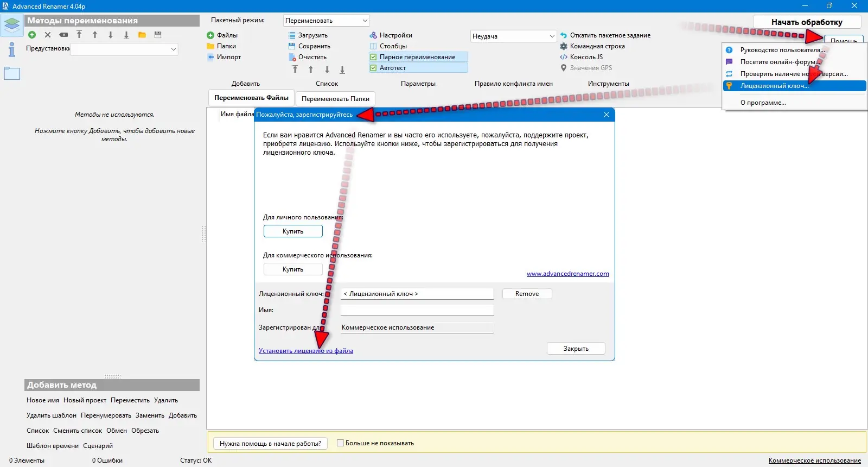This screenshot has width=868, height=467.
Task: Save methods preset with floppy disk icon
Action: (x=158, y=35)
